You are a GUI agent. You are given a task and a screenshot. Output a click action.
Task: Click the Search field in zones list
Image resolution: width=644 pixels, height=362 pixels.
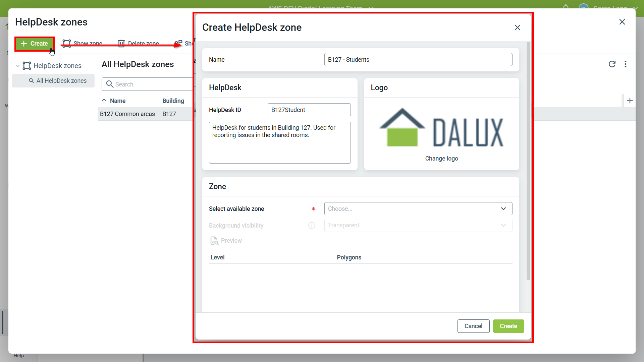tap(148, 84)
